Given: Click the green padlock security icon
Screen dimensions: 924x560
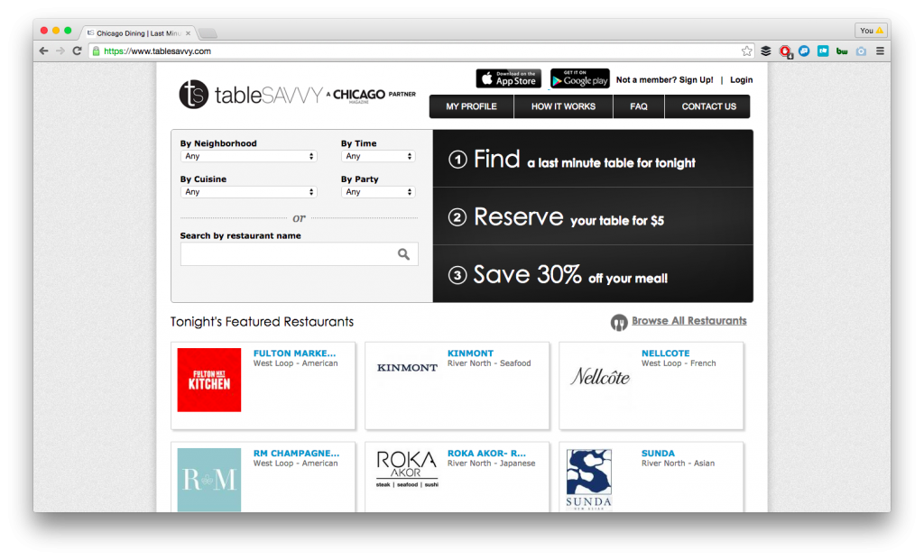Looking at the screenshot, I should pos(96,51).
